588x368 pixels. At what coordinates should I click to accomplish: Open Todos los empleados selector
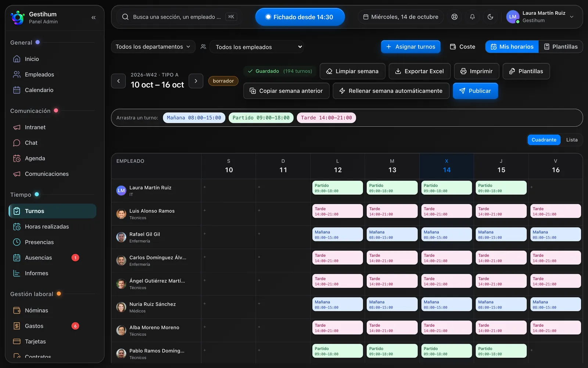pos(257,47)
